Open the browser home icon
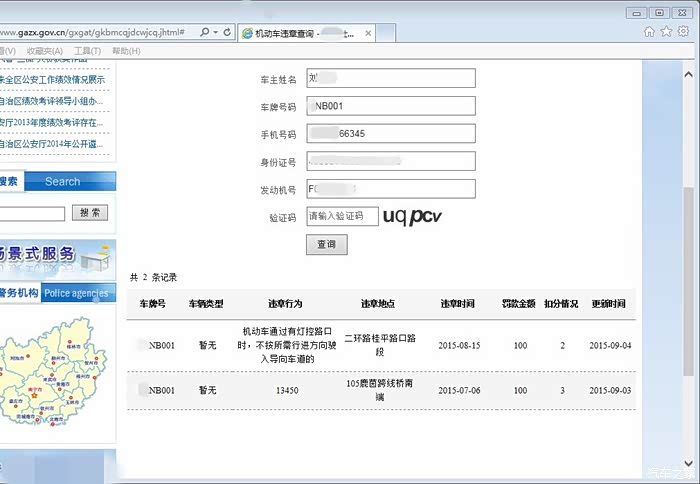Image resolution: width=700 pixels, height=484 pixels. pos(650,32)
